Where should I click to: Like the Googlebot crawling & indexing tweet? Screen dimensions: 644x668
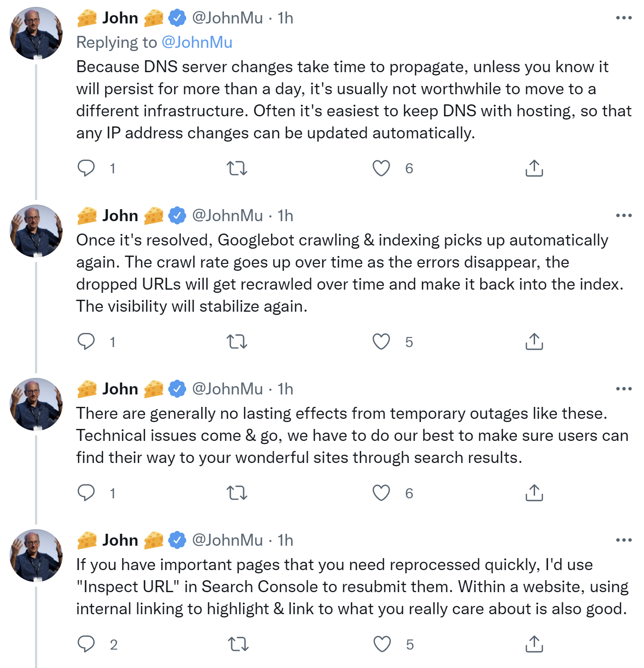click(381, 342)
